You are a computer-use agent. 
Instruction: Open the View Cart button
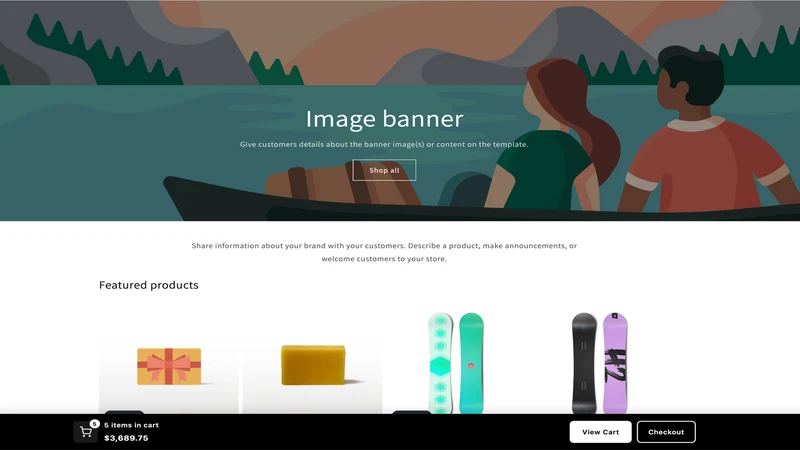601,432
